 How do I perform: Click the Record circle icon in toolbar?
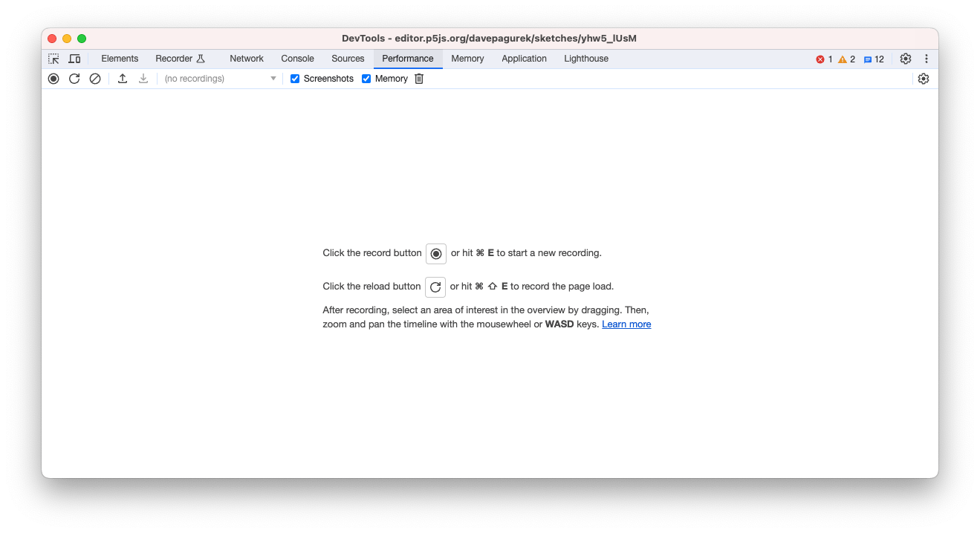click(x=53, y=78)
